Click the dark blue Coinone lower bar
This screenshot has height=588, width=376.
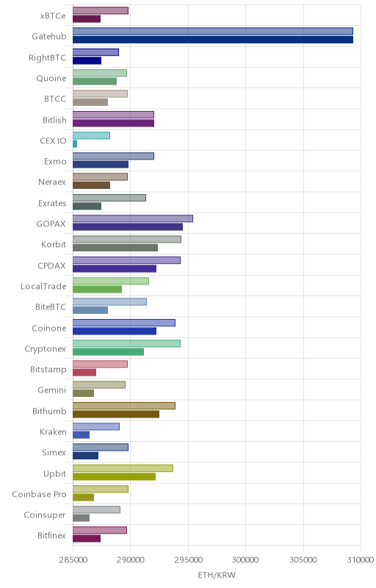[x=115, y=331]
